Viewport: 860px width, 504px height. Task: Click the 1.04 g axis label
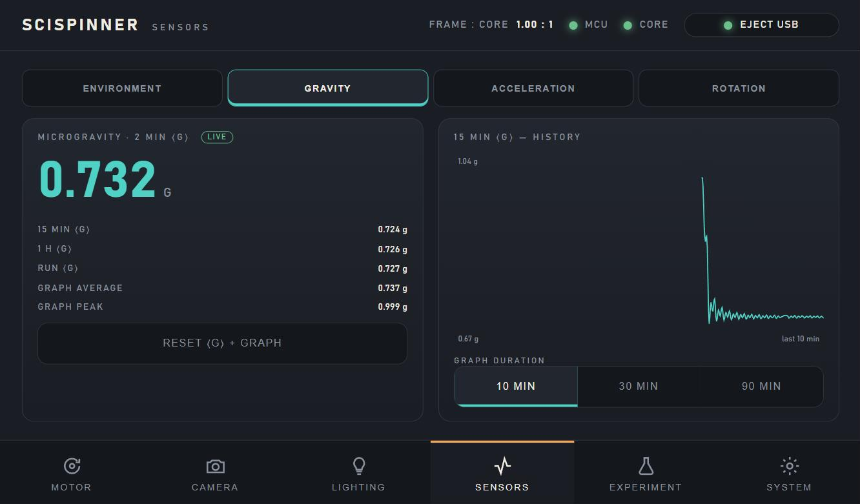pyautogui.click(x=468, y=161)
